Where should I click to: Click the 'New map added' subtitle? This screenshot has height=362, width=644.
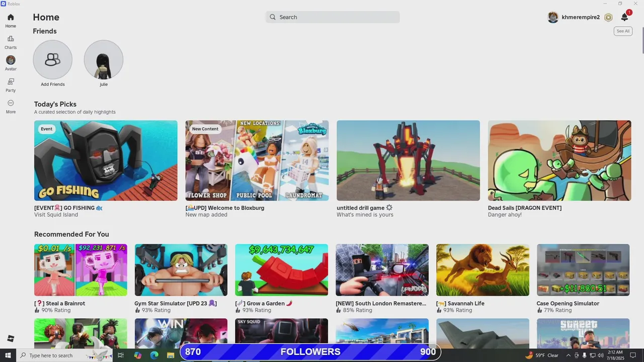(x=206, y=215)
